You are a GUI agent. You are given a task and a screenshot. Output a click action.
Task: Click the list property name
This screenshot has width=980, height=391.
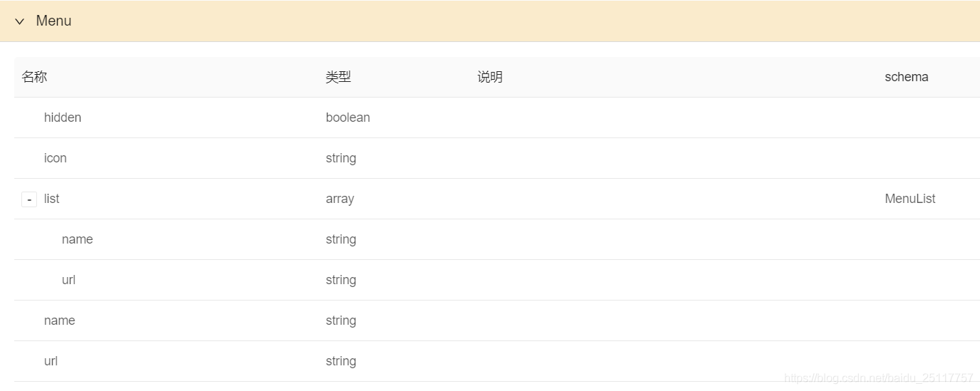51,199
